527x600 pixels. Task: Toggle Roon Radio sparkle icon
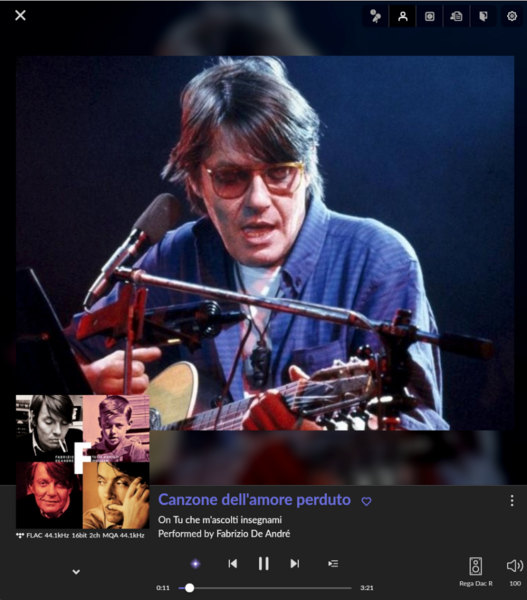pos(195,564)
